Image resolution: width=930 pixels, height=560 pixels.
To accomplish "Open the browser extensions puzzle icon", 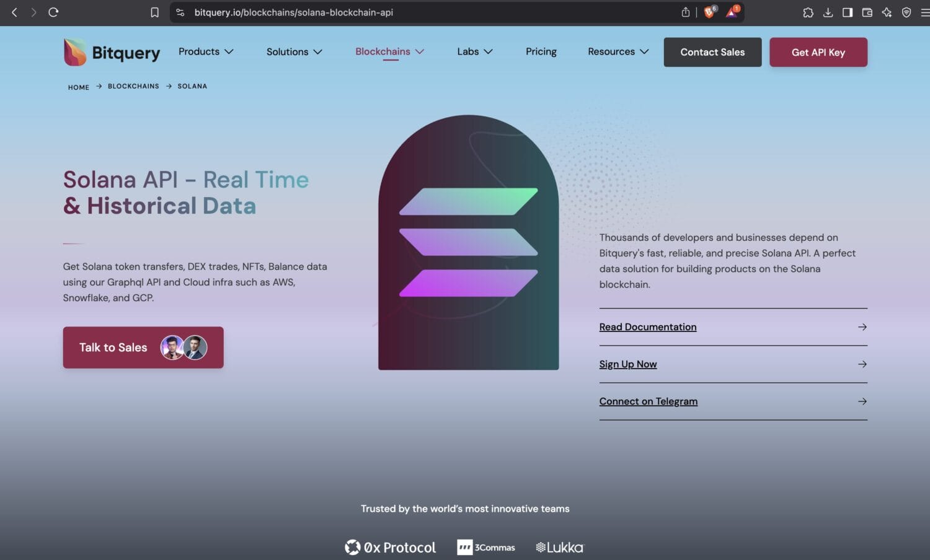I will (808, 12).
